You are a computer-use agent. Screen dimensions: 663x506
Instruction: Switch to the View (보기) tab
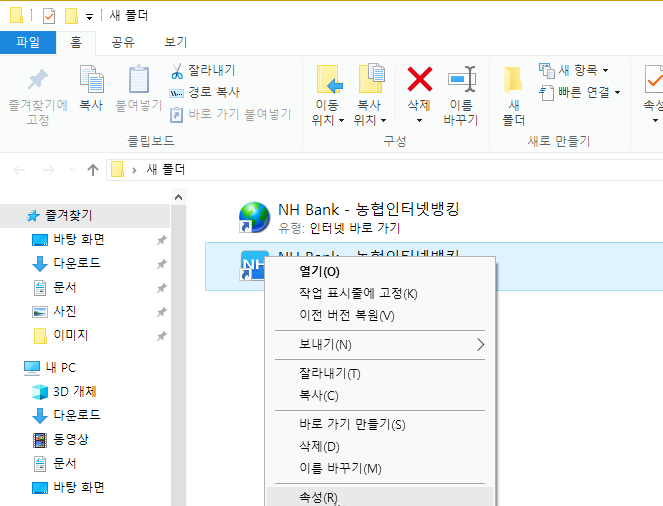pyautogui.click(x=175, y=42)
